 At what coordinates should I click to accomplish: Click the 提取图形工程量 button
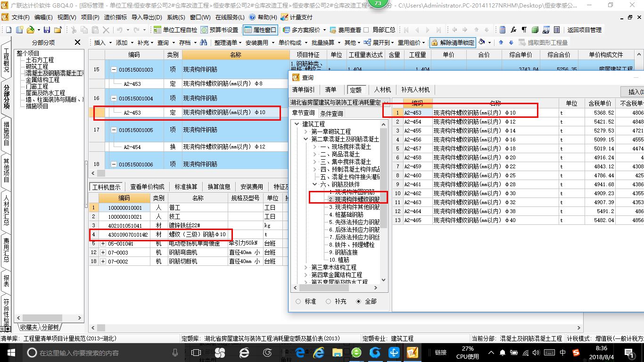[x=543, y=42]
